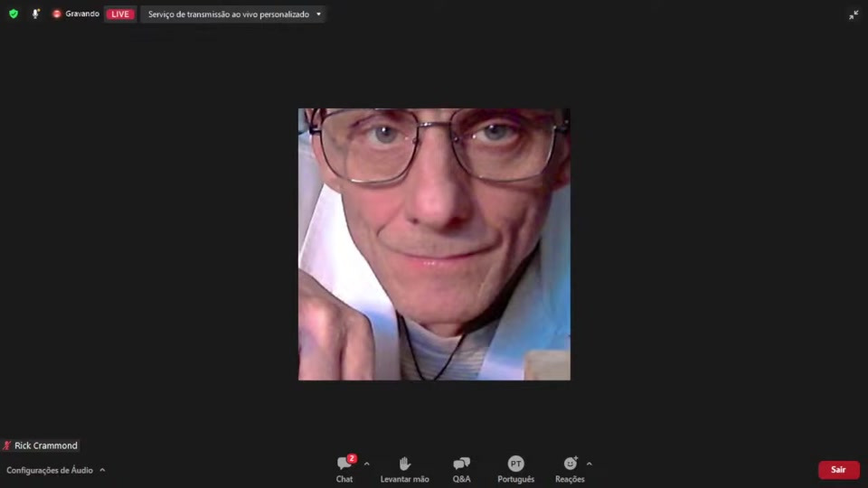Viewport: 868px width, 488px height.
Task: Click the red Gravando recording indicator
Action: 57,14
